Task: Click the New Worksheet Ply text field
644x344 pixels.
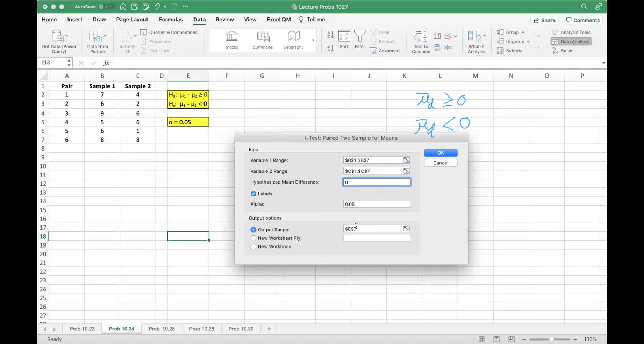Action: (377, 238)
